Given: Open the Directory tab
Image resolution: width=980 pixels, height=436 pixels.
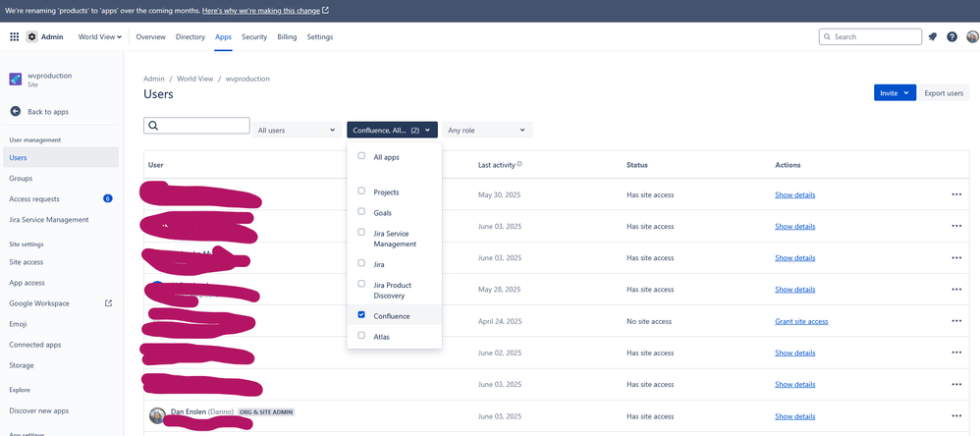Looking at the screenshot, I should click(x=191, y=37).
